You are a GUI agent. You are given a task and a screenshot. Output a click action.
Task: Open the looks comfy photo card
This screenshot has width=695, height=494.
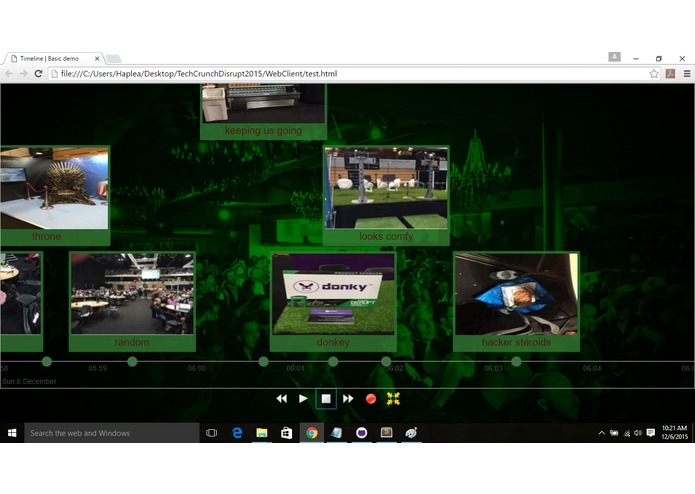(x=386, y=195)
